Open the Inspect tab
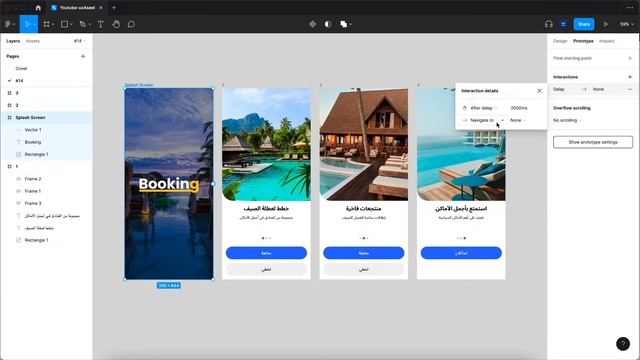Screen dimensions: 640x360 tap(607, 41)
